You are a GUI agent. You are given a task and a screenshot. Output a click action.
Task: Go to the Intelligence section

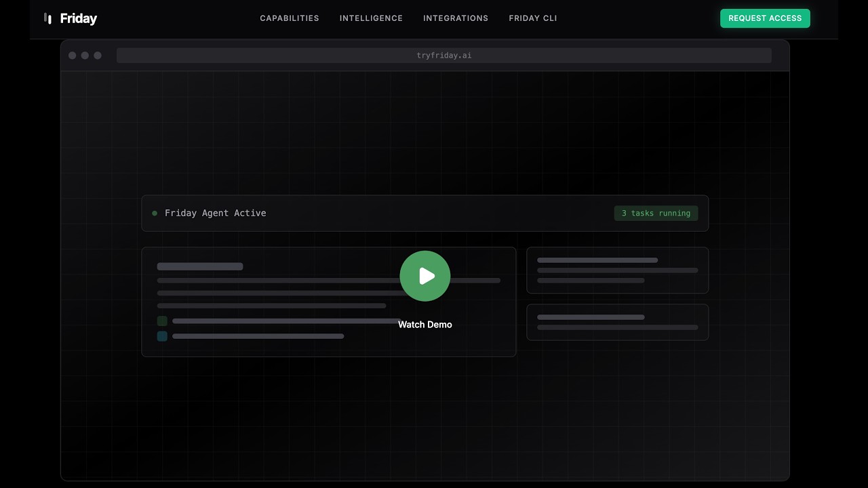pos(371,18)
